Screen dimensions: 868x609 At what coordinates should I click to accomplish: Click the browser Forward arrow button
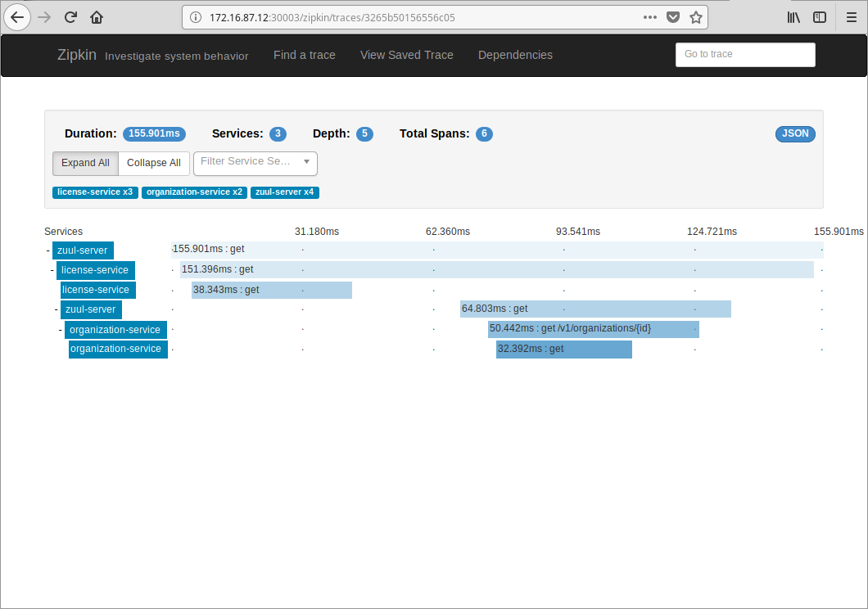click(x=44, y=18)
